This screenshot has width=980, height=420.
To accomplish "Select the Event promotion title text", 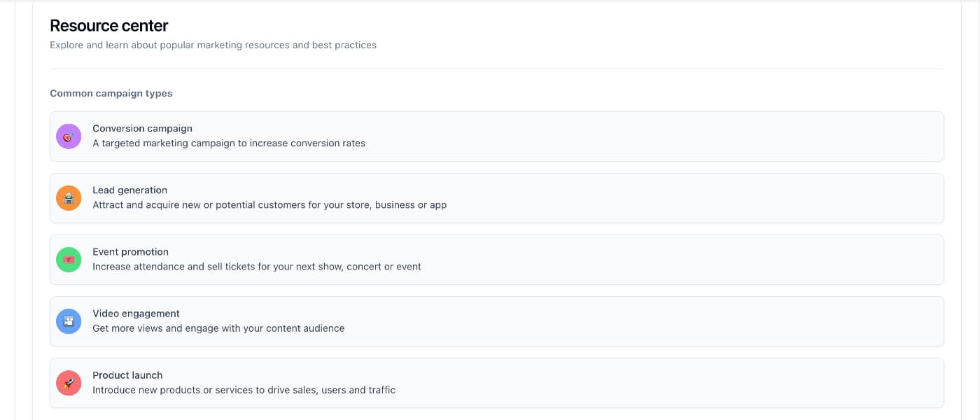I will (130, 252).
